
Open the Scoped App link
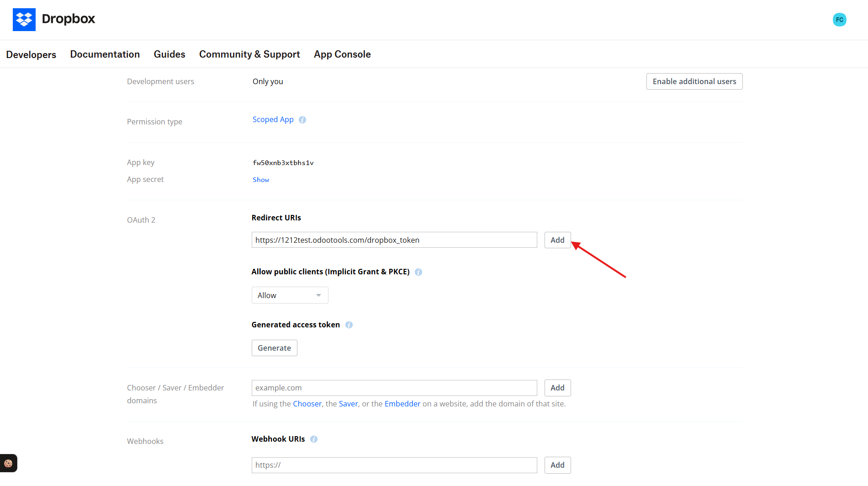[273, 119]
